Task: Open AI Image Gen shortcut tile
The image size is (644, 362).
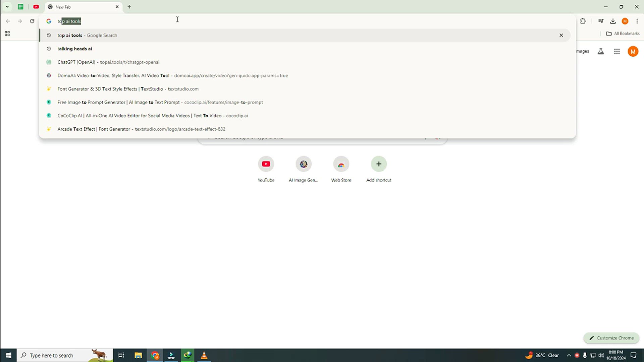Action: (304, 169)
